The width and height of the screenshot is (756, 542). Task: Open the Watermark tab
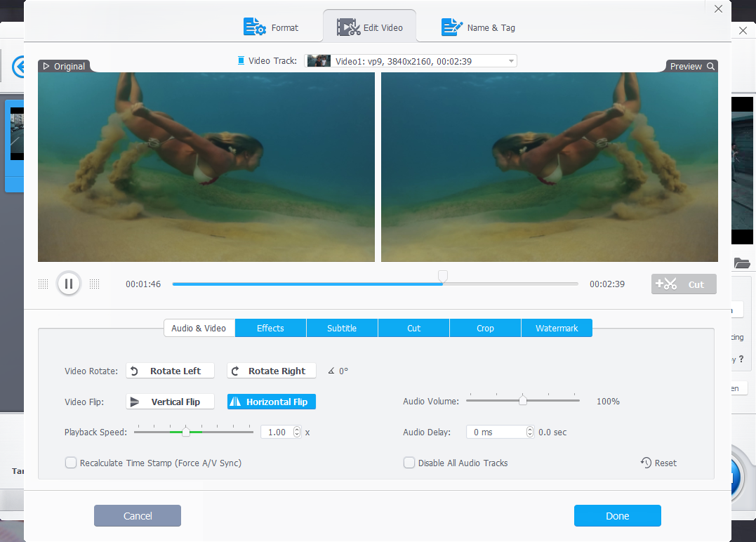point(557,328)
